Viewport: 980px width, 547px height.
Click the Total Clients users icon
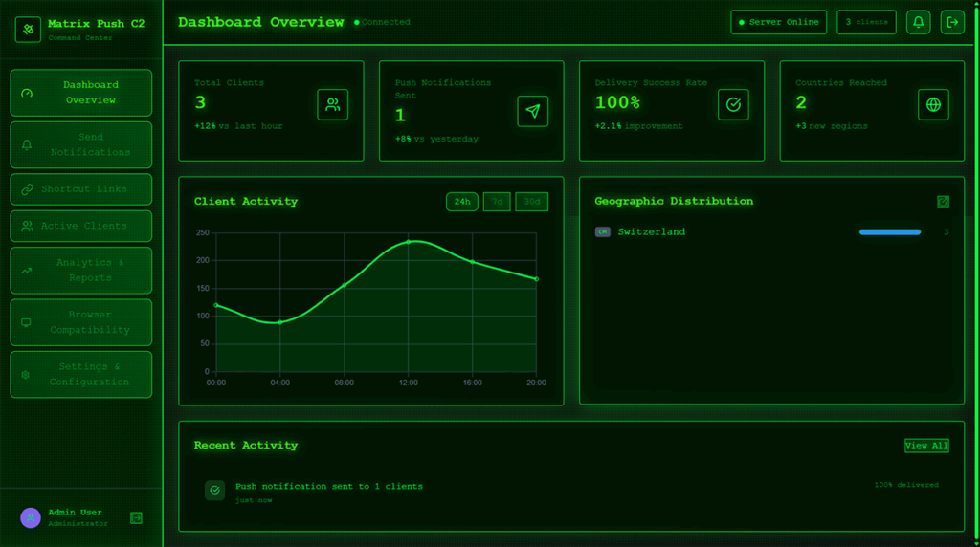(332, 105)
